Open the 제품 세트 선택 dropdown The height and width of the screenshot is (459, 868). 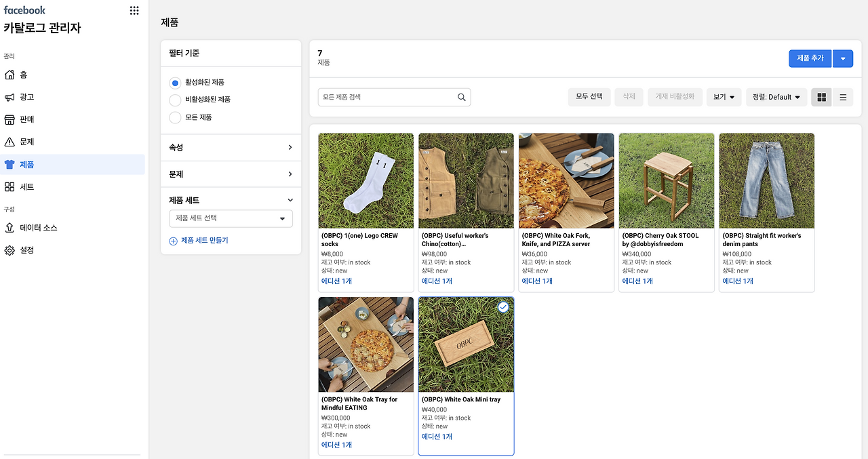click(231, 218)
